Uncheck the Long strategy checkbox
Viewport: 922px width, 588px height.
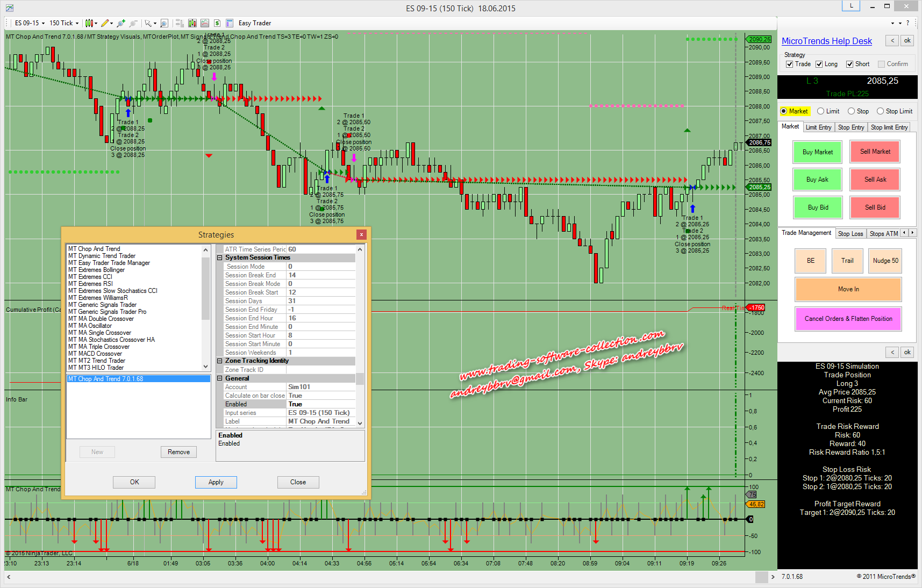819,64
